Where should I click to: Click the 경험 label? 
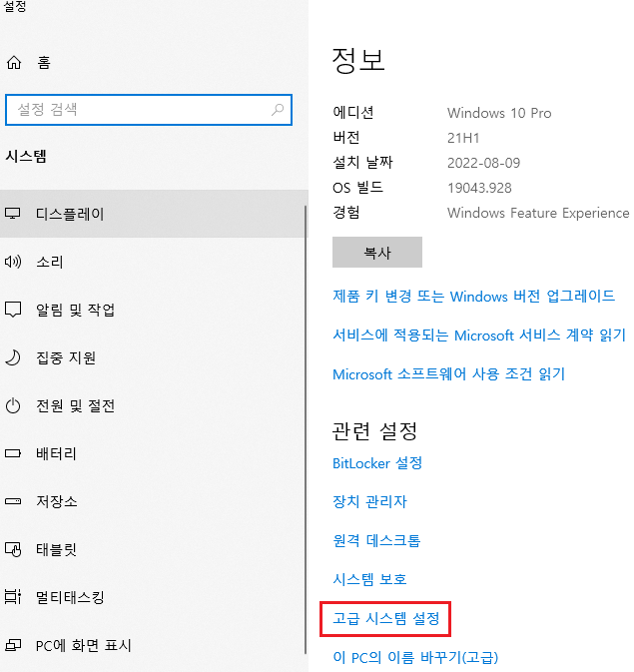(x=346, y=212)
